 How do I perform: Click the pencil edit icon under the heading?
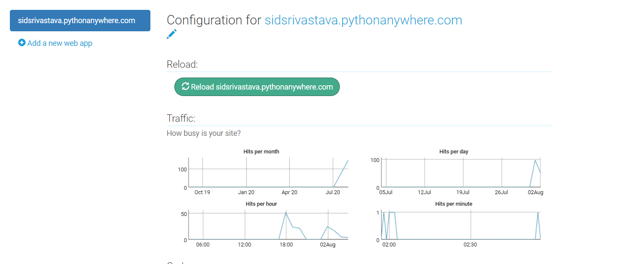pos(171,34)
